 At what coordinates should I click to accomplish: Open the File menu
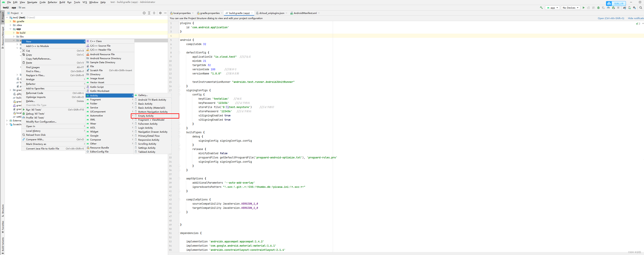coord(9,2)
